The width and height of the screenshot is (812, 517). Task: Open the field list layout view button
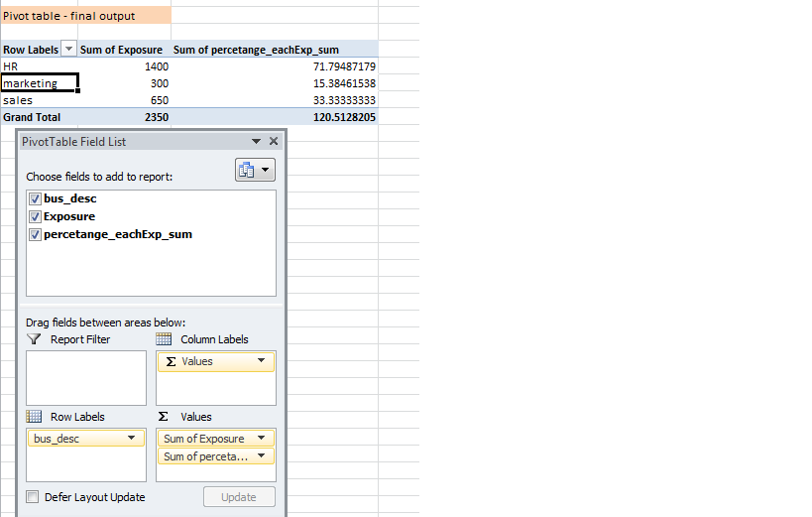[x=255, y=170]
